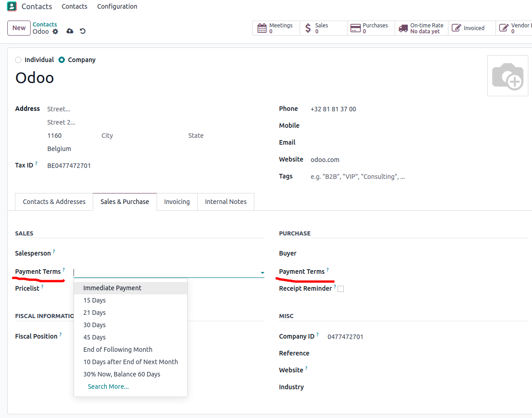Choose 45 Days payment term
The width and height of the screenshot is (532, 418).
coord(130,337)
